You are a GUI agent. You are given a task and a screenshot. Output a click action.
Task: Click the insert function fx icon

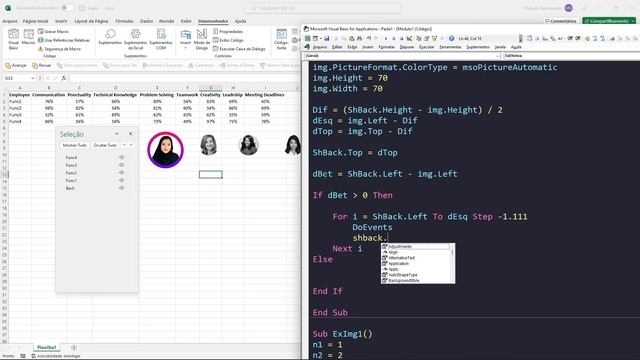pos(64,78)
